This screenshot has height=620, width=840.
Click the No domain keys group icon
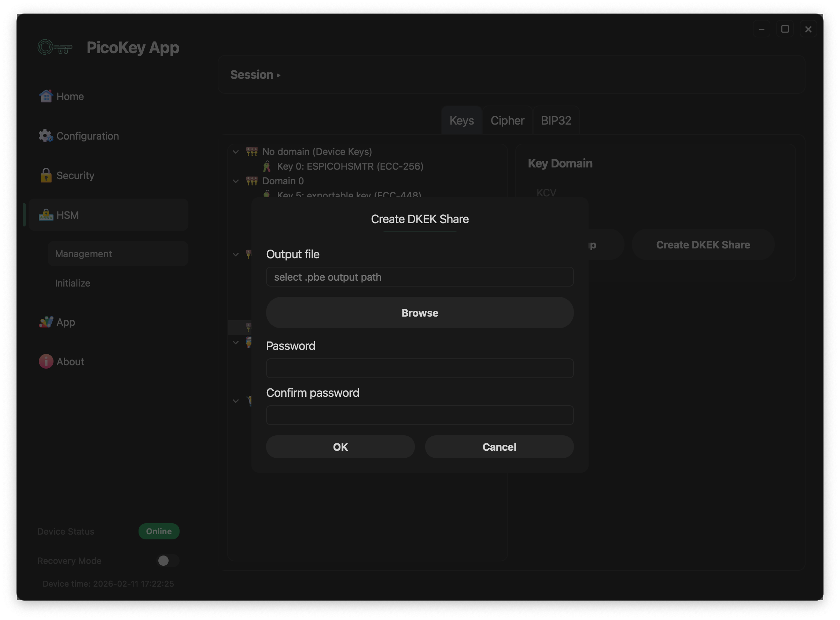click(252, 152)
